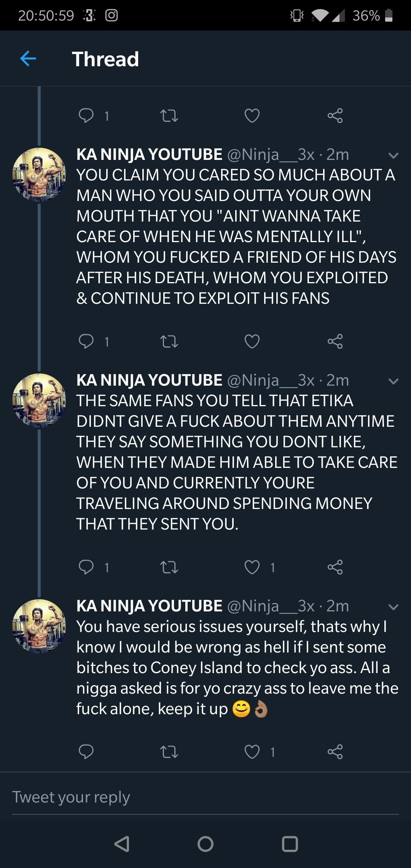Share the "You have serious issues" tweet
This screenshot has height=868, width=411.
(335, 752)
